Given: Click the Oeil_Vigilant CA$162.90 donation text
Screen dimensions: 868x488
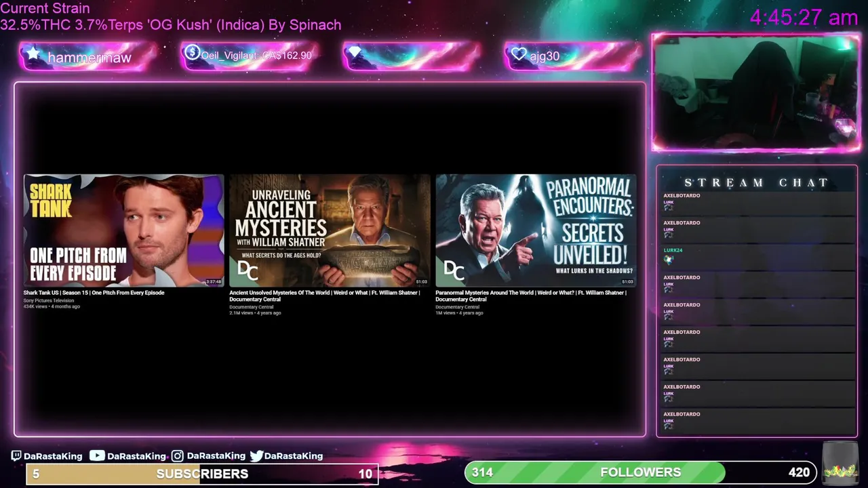Looking at the screenshot, I should click(x=256, y=56).
